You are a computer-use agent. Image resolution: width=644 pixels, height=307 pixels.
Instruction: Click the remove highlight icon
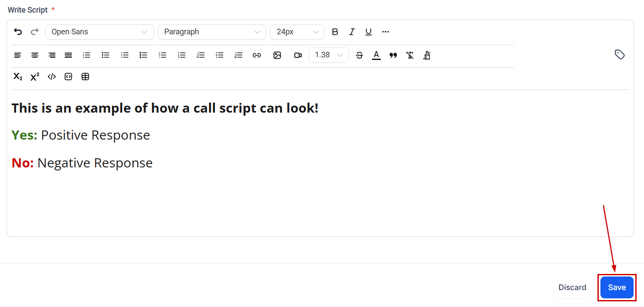pos(427,55)
